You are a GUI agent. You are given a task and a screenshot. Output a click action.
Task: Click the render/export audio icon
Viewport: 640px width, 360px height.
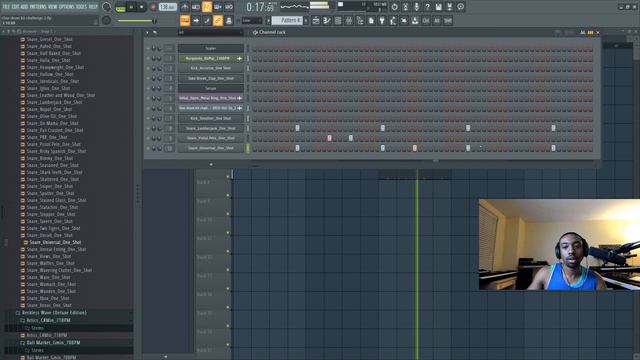click(449, 7)
